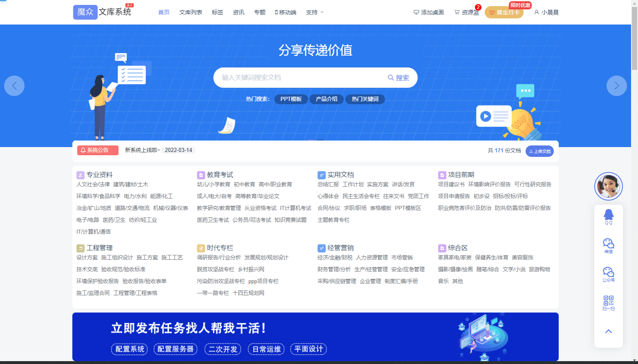The height and width of the screenshot is (364, 638).
Task: Open the WeChat (微信) contact icon
Action: click(x=608, y=244)
